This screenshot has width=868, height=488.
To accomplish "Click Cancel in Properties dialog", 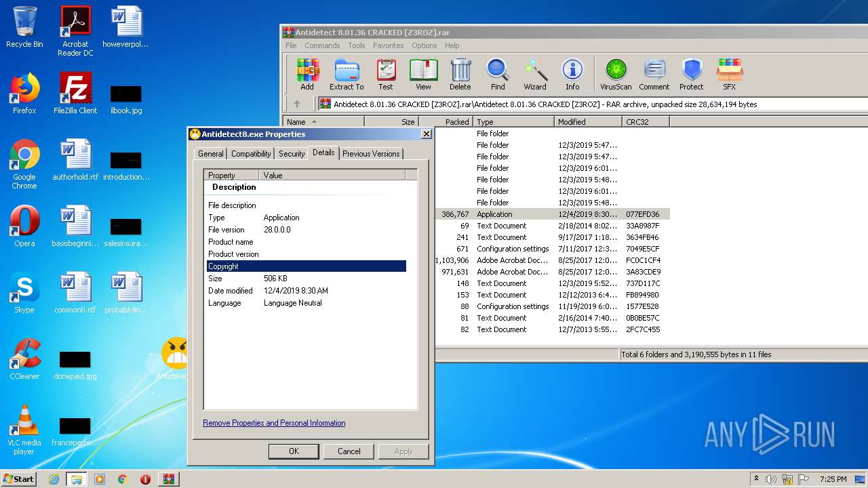I will 349,451.
